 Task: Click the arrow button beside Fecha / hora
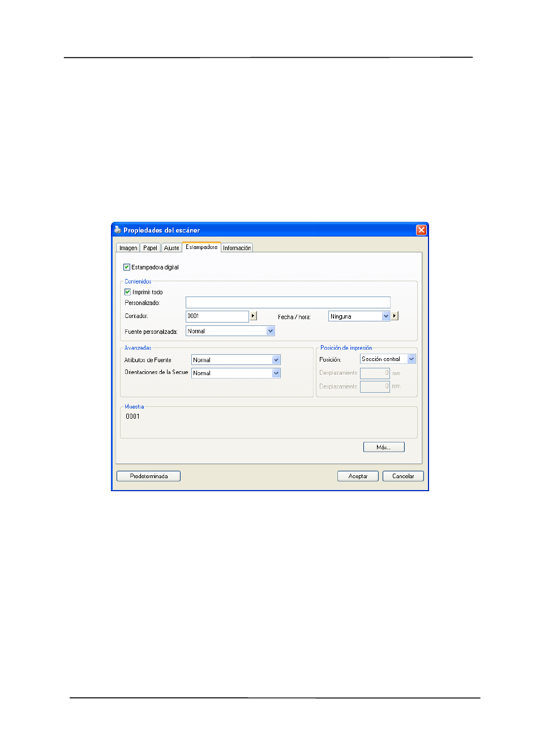395,316
